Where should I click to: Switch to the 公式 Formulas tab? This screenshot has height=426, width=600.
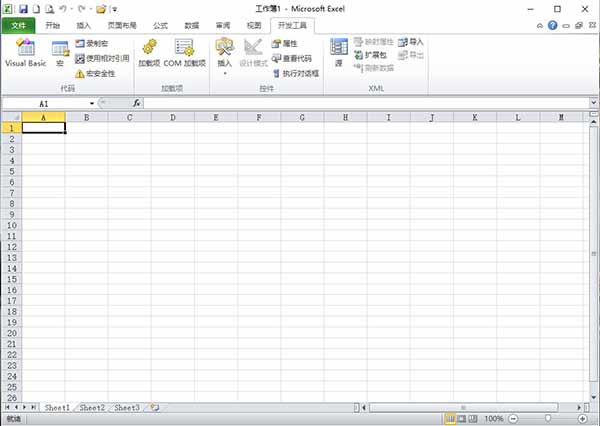click(x=161, y=25)
